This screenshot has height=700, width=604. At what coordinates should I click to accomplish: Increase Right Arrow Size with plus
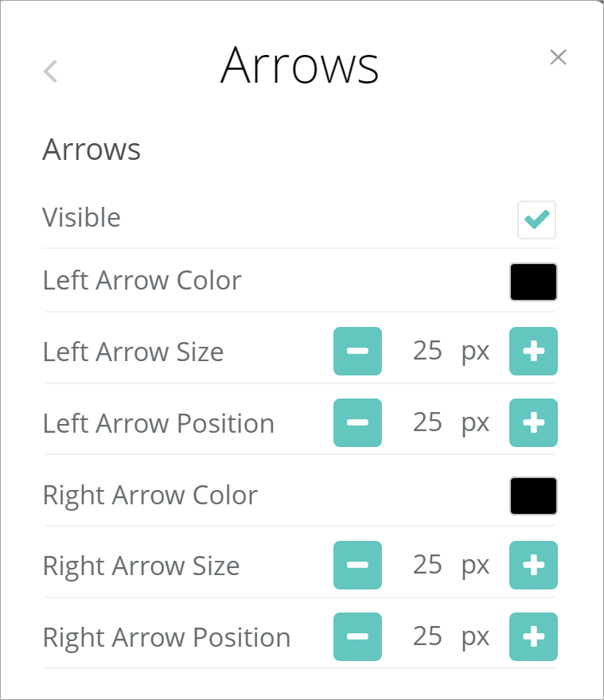coord(533,565)
